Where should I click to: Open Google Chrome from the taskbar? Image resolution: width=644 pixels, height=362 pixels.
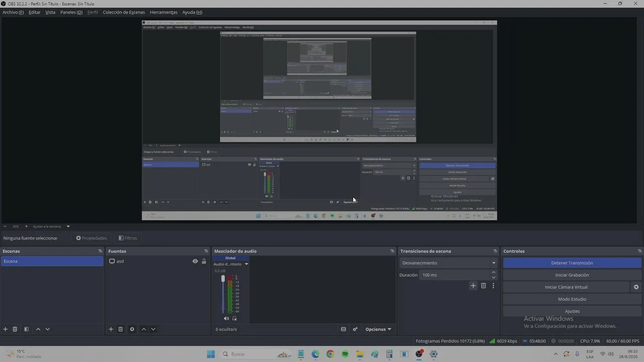(x=330, y=354)
